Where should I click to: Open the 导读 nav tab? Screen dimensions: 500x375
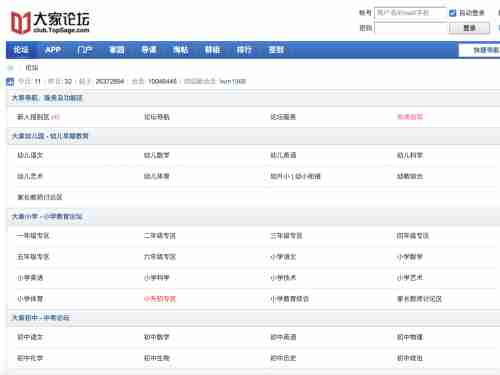pos(149,50)
